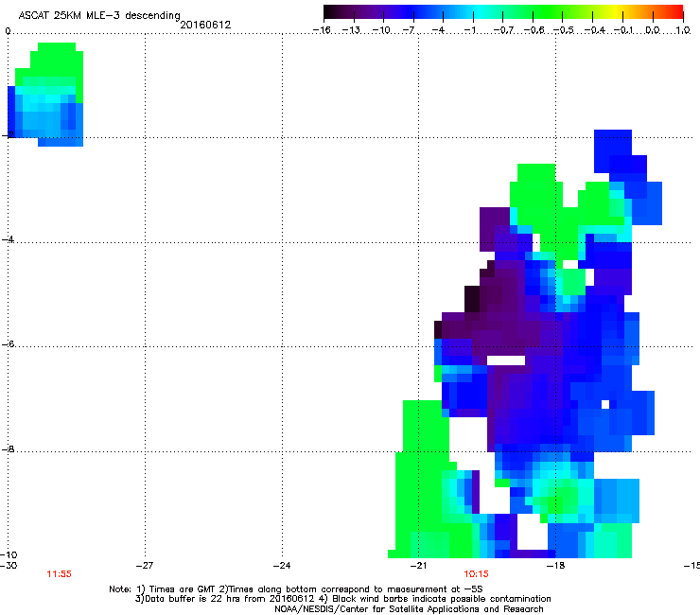The image size is (700, 615).
Task: Click the latitude axis label -10
Action: pos(9,554)
